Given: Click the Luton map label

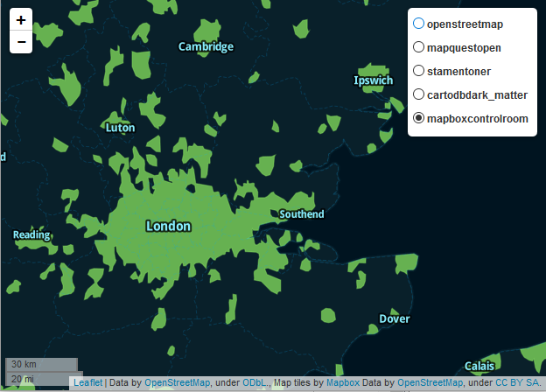Looking at the screenshot, I should pos(120,128).
